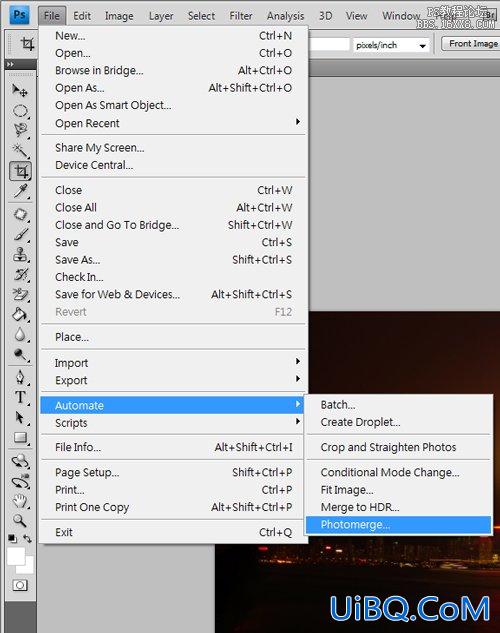The width and height of the screenshot is (500, 633).
Task: Swap foreground and background colors
Action: pyautogui.click(x=27, y=539)
